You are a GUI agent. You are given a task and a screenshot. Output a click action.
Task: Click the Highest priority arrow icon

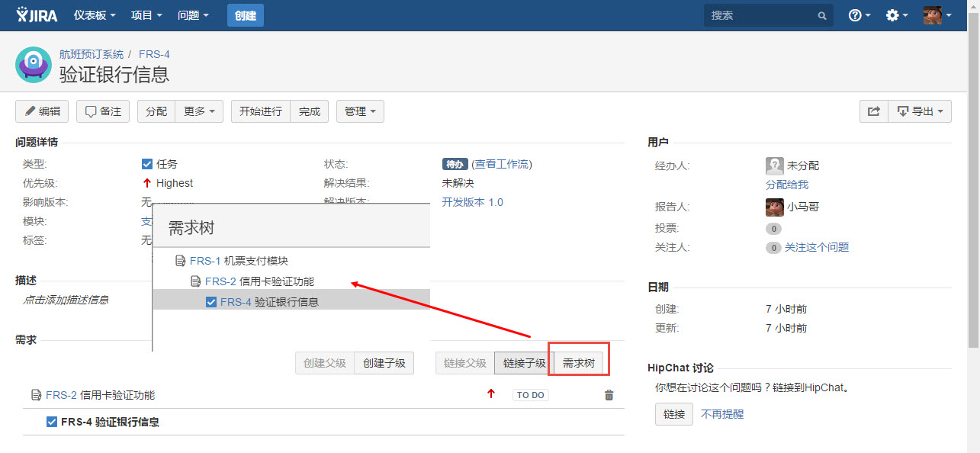[147, 183]
